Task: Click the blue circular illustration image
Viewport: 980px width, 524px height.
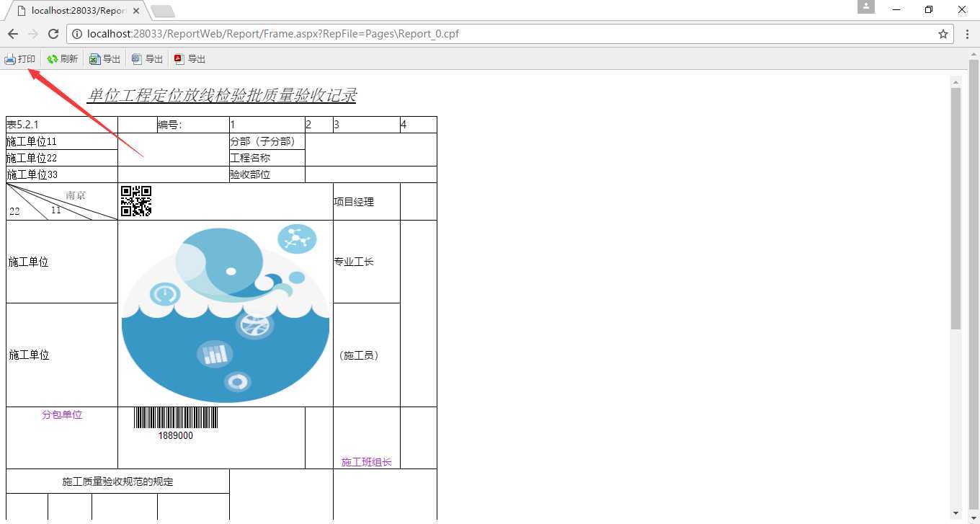Action: (x=226, y=313)
